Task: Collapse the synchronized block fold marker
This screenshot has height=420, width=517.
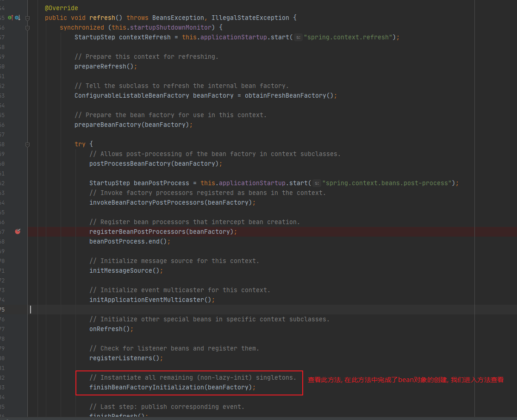Action: pos(28,28)
